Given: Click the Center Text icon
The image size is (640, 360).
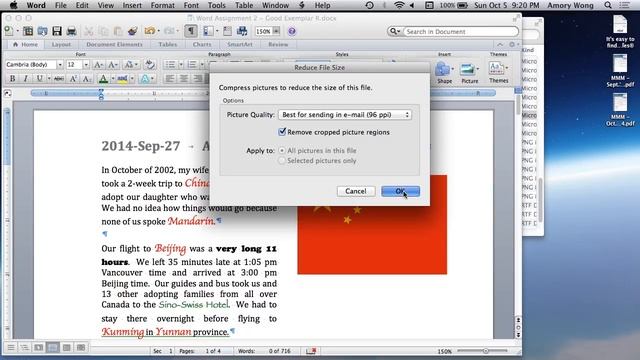Looking at the screenshot, I should click(184, 78).
